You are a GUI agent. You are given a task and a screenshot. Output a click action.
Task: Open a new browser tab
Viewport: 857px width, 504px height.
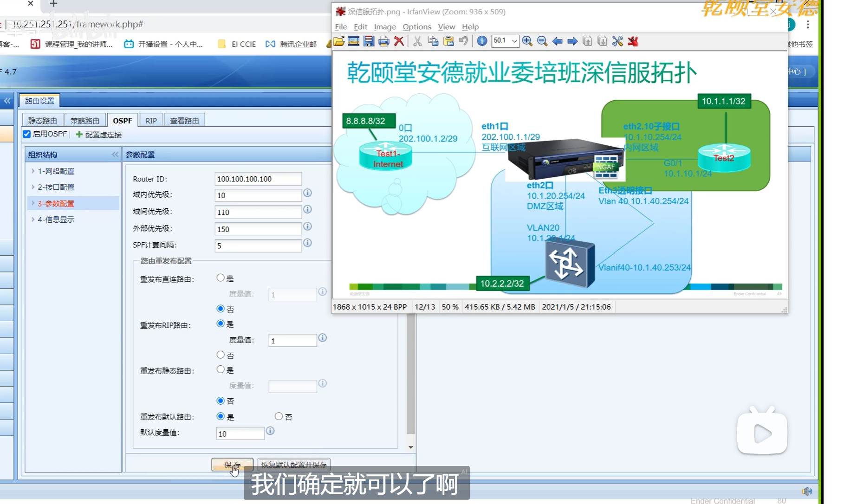click(53, 4)
